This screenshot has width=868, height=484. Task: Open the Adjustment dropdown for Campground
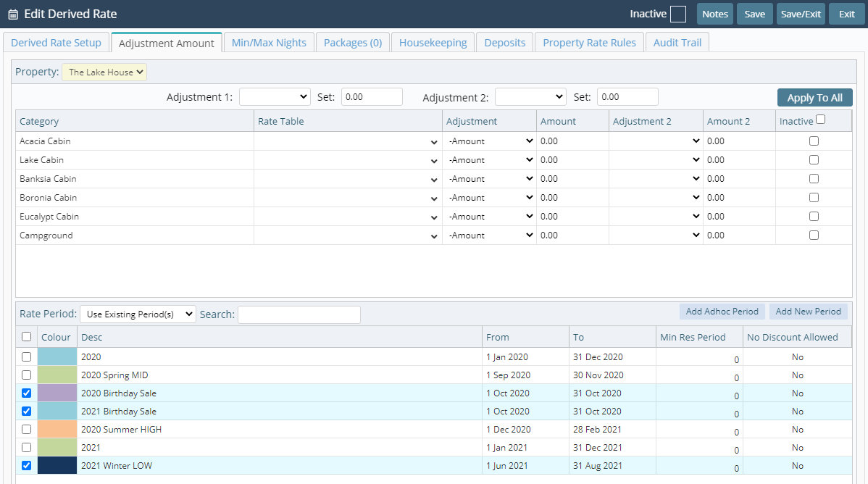[489, 235]
